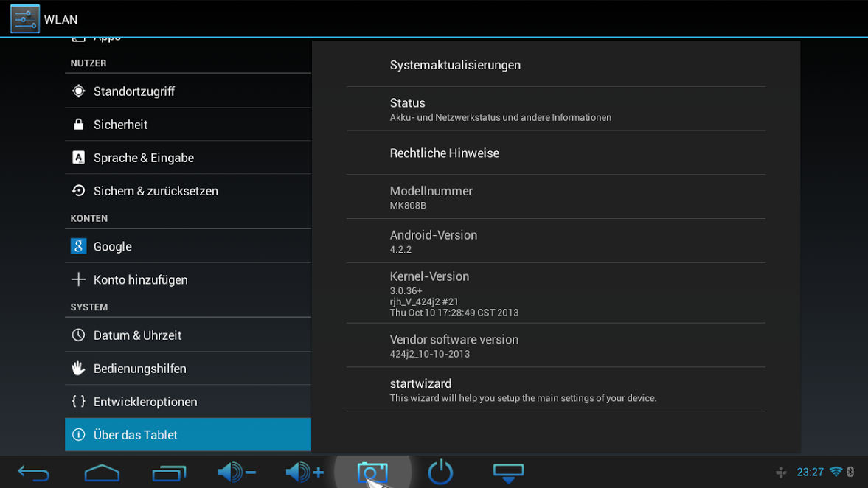868x488 pixels.
Task: Tap the back arrow navigation icon
Action: click(33, 473)
